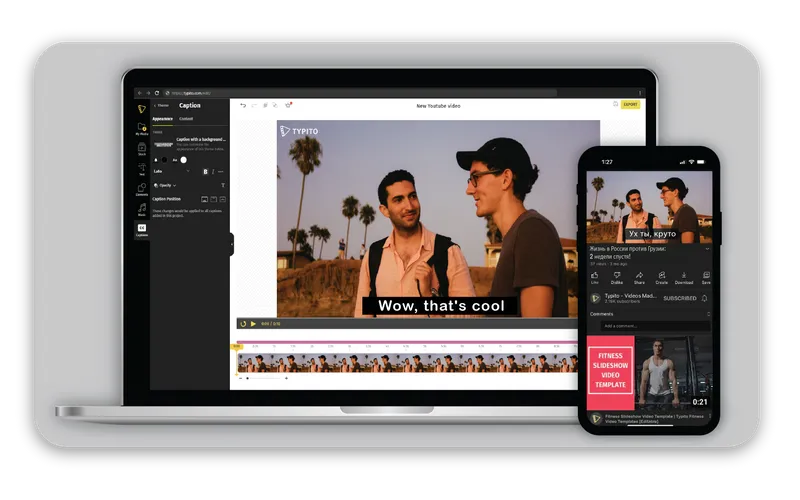Switch to the Appearance tab
Image resolution: width=800 pixels, height=500 pixels.
[x=162, y=119]
